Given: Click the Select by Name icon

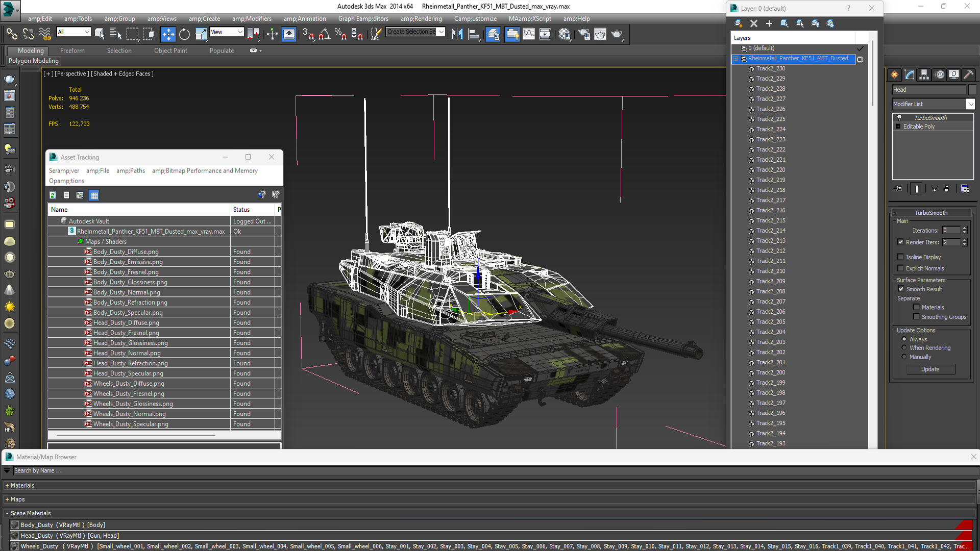Looking at the screenshot, I should (x=116, y=34).
